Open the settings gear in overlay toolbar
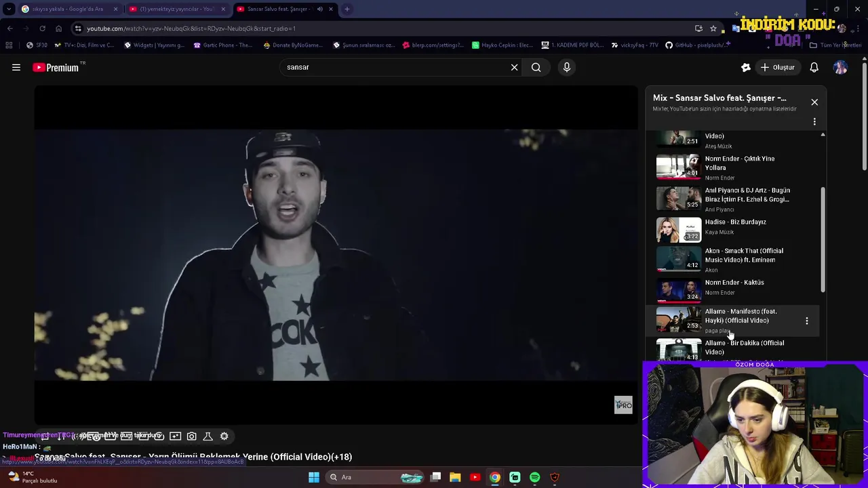Screen dimensions: 868x488 224,436
